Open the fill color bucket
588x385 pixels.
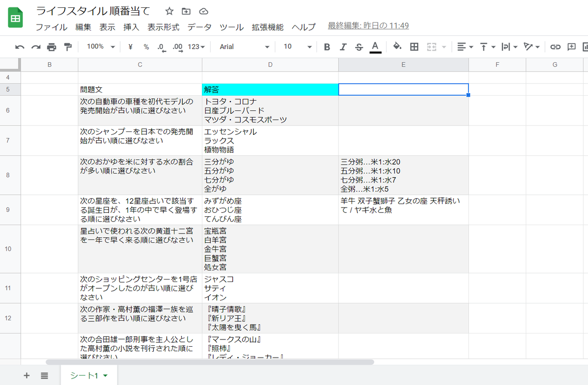pyautogui.click(x=397, y=47)
